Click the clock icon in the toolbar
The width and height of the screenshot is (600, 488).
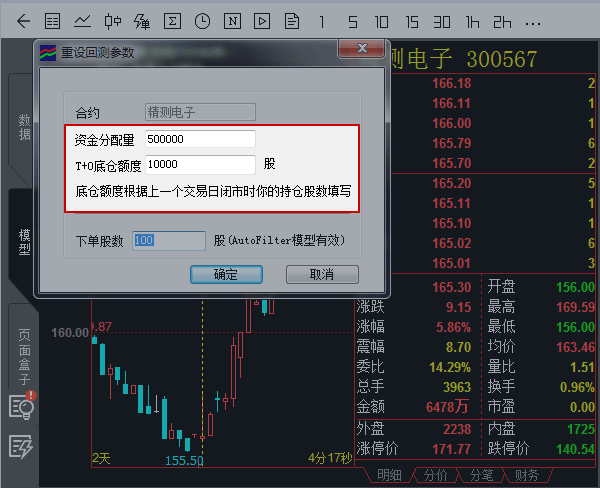click(x=202, y=20)
